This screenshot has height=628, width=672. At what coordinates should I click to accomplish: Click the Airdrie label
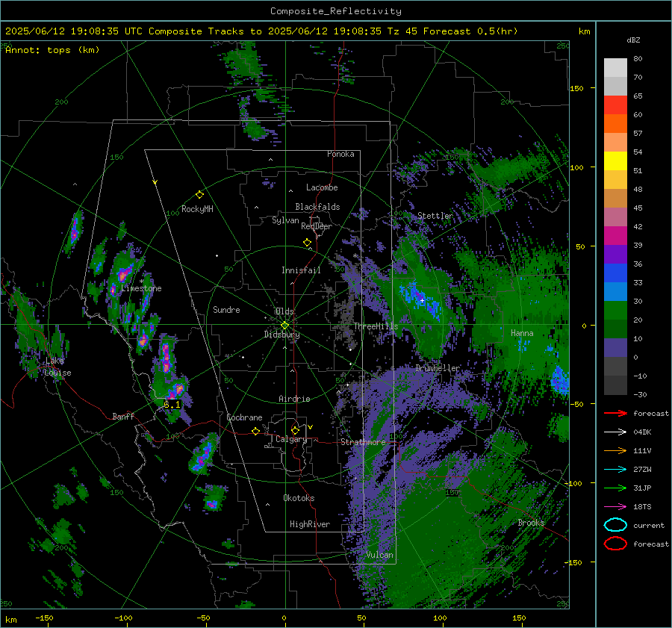point(294,399)
